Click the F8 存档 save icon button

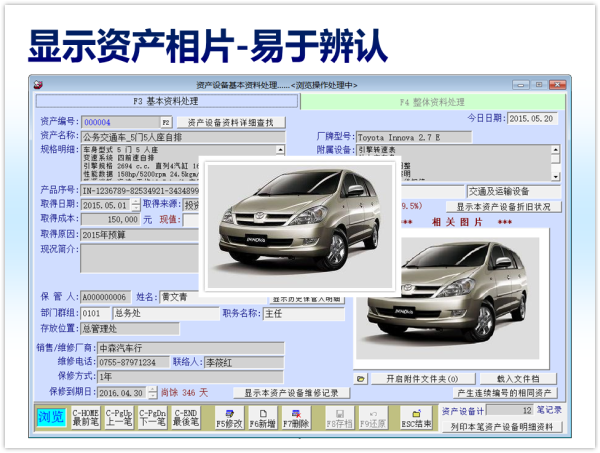339,418
